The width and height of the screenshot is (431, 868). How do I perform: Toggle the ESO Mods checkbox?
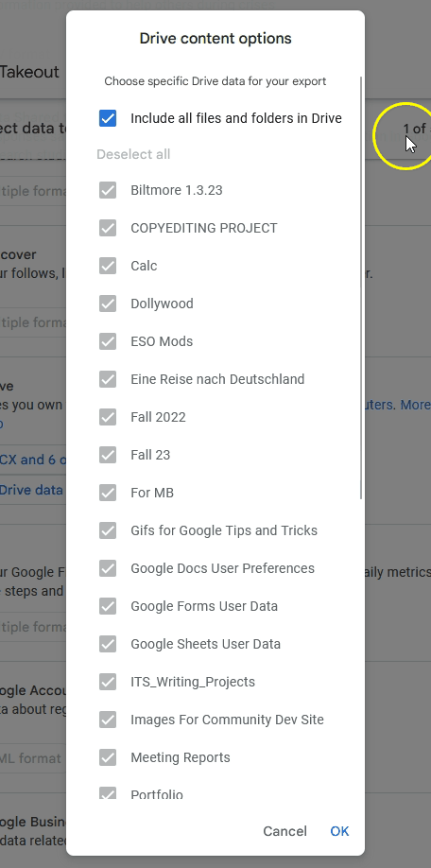pos(108,341)
